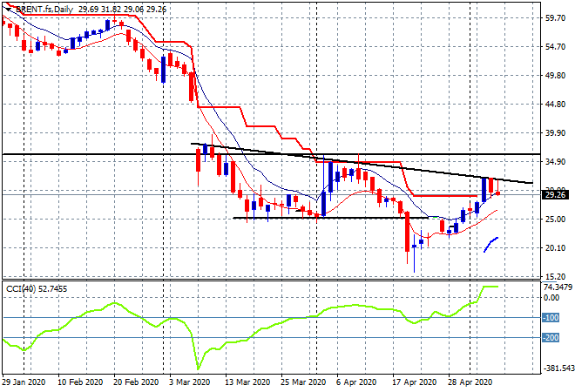
Task: Click the 20.10 price axis label
Action: [555, 248]
